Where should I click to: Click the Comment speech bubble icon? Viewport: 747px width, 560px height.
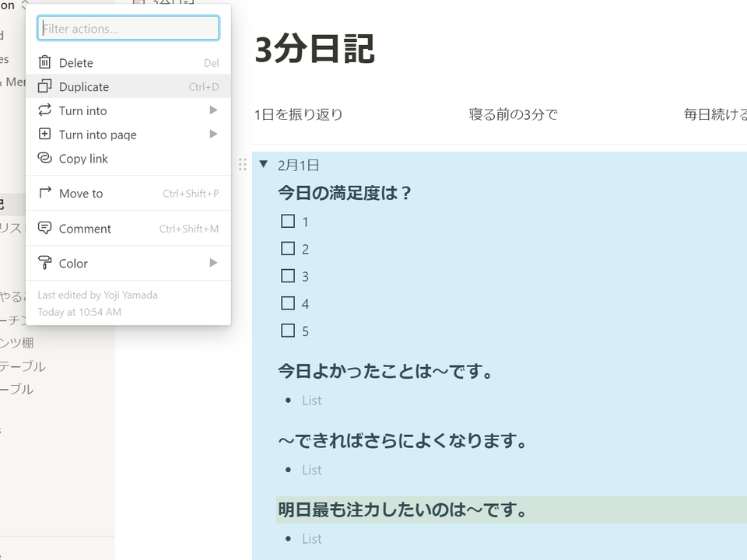45,228
